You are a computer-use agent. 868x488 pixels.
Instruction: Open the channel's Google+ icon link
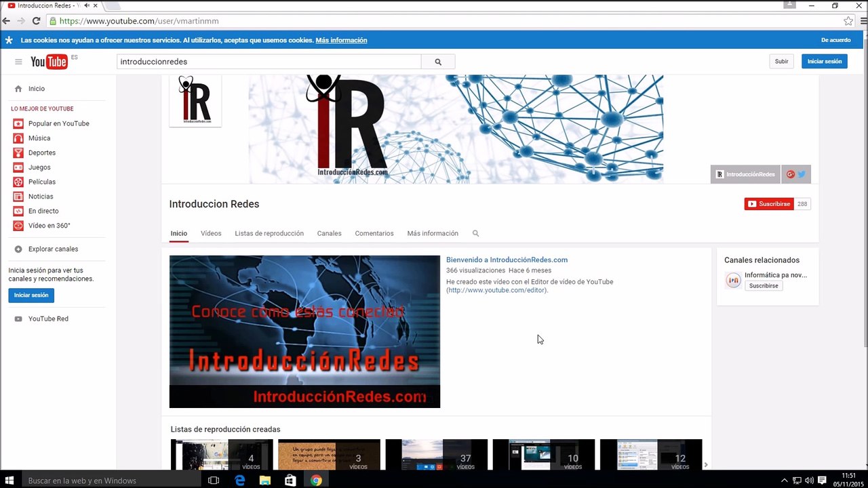pyautogui.click(x=791, y=174)
